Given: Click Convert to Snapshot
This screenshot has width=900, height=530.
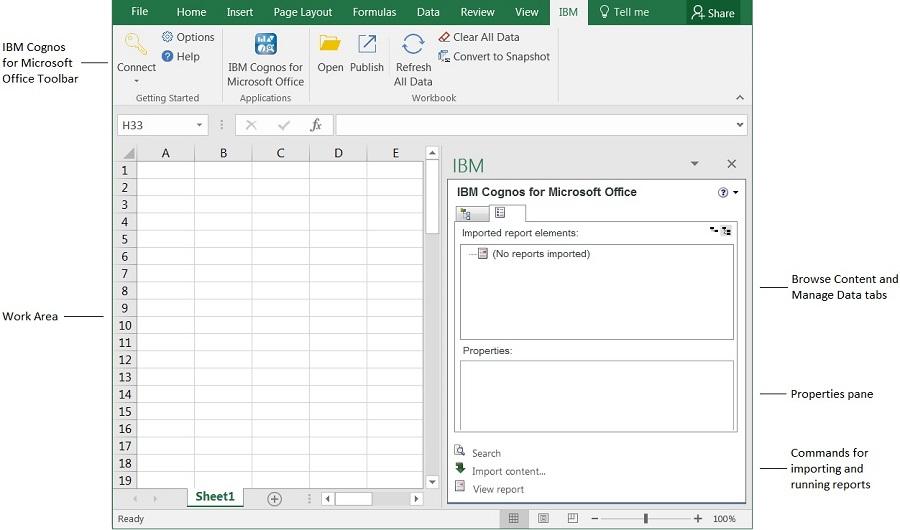Looking at the screenshot, I should click(x=494, y=56).
